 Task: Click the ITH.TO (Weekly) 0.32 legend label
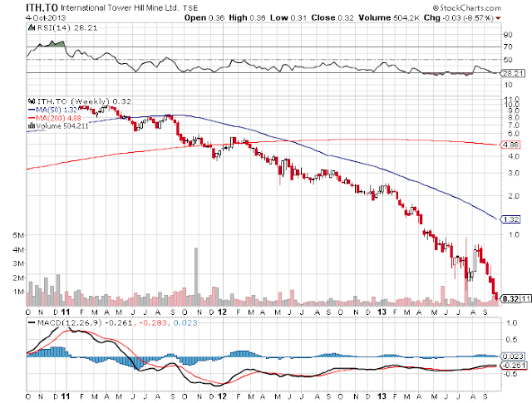click(x=84, y=101)
